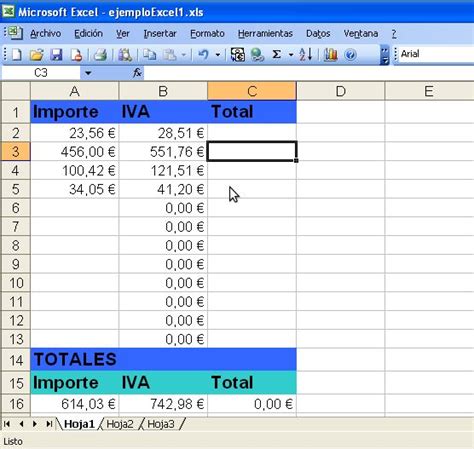The image size is (474, 449).
Task: Copy with the Copy toolbar icon
Action: point(149,54)
